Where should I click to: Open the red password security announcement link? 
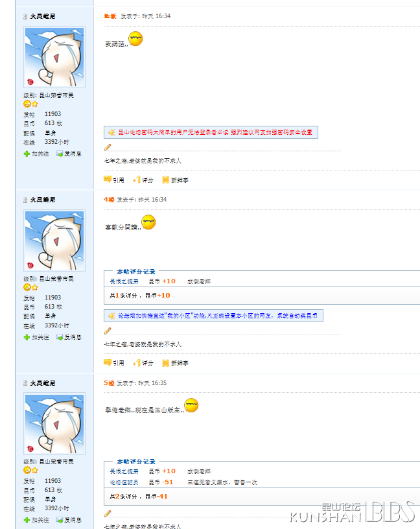tap(215, 132)
